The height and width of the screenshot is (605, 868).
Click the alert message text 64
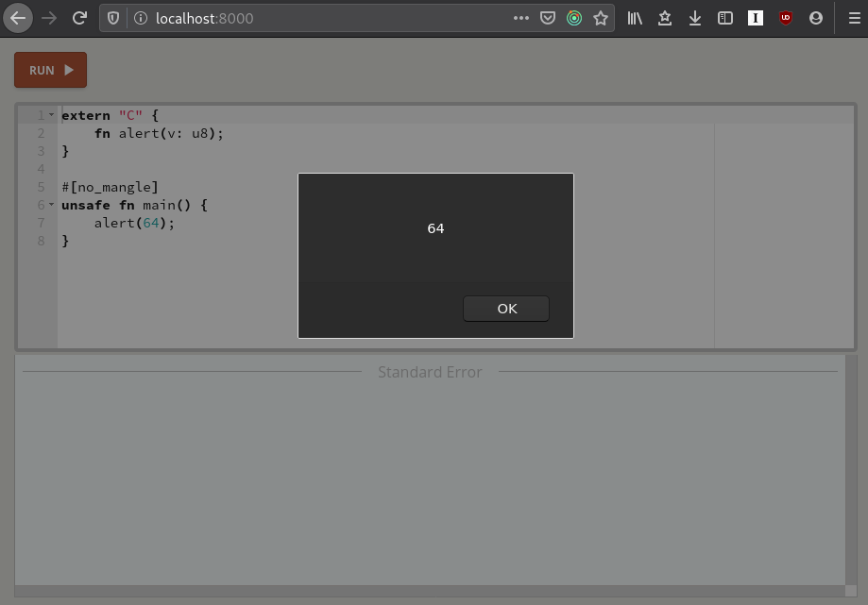coord(435,228)
